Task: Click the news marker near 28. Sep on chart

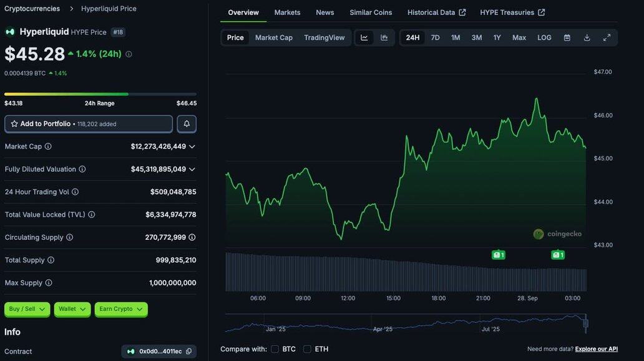Action: pyautogui.click(x=558, y=255)
